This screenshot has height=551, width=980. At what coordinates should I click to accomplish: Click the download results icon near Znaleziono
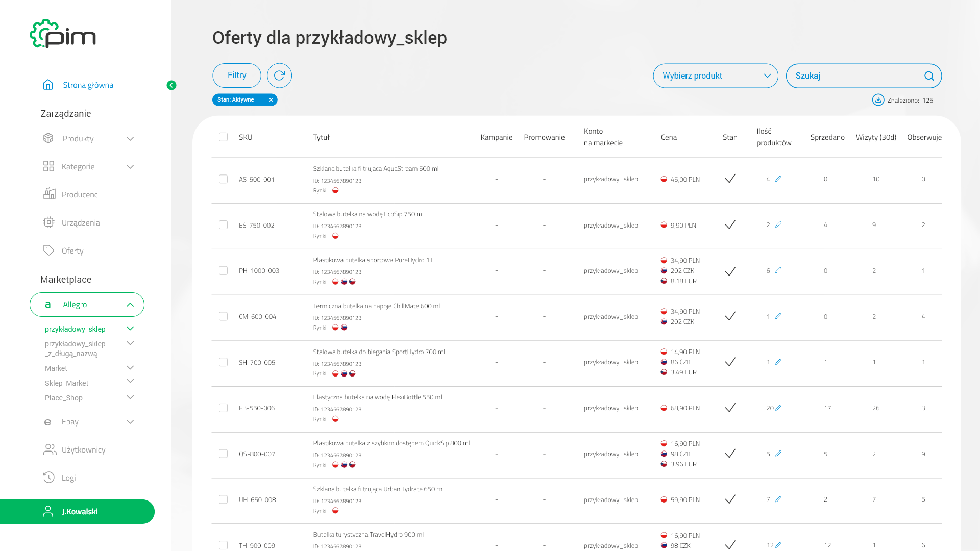coord(878,100)
